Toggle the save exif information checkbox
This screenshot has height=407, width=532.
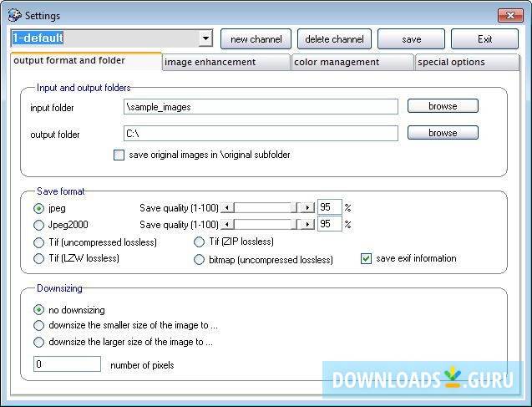(x=366, y=259)
